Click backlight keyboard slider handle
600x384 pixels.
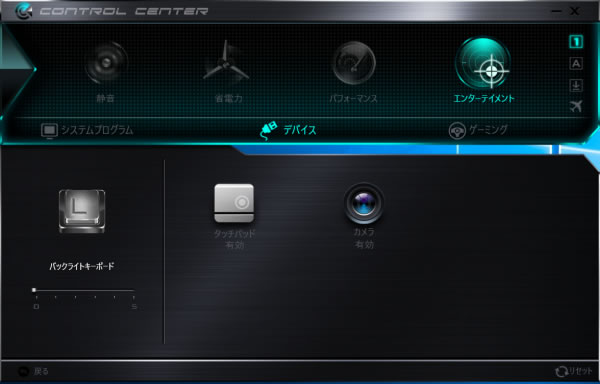(x=34, y=290)
